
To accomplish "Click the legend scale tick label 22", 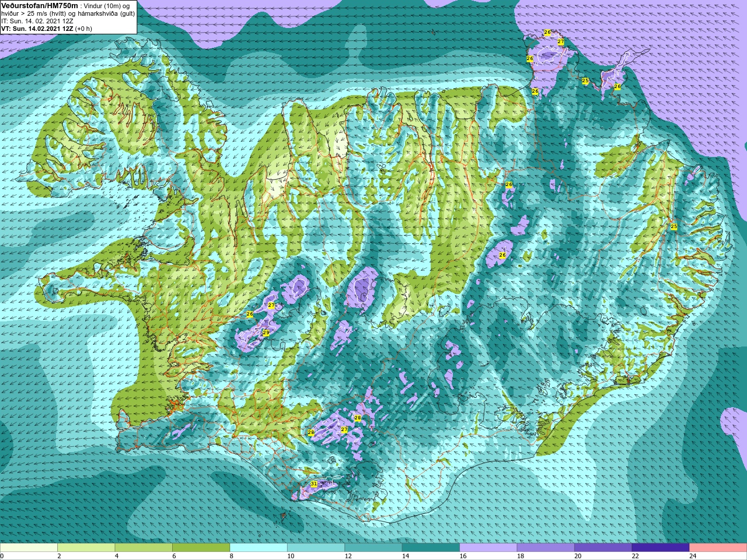I will click(636, 556).
